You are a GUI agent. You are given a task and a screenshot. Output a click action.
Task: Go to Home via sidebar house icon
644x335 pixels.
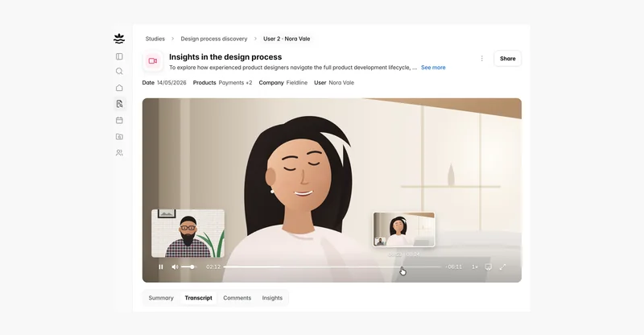tap(119, 88)
